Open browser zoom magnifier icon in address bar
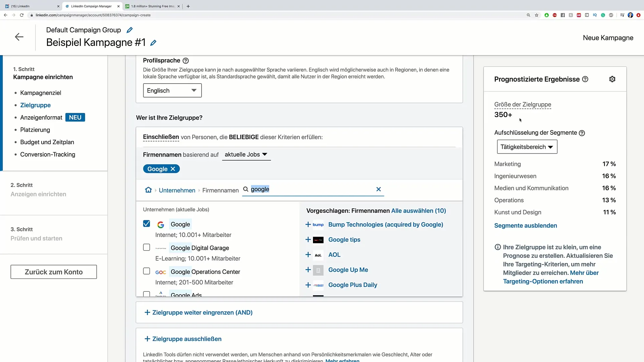The width and height of the screenshot is (644, 362). point(528,15)
